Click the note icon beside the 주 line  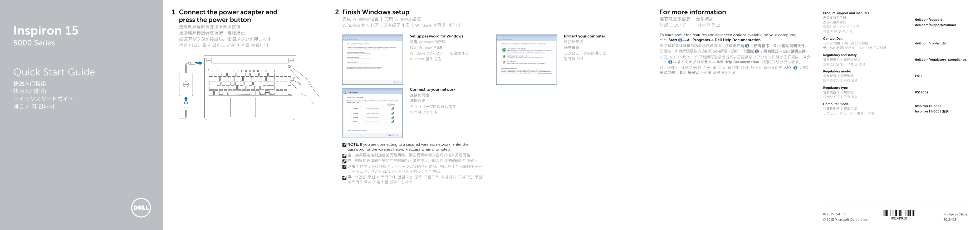point(344,178)
